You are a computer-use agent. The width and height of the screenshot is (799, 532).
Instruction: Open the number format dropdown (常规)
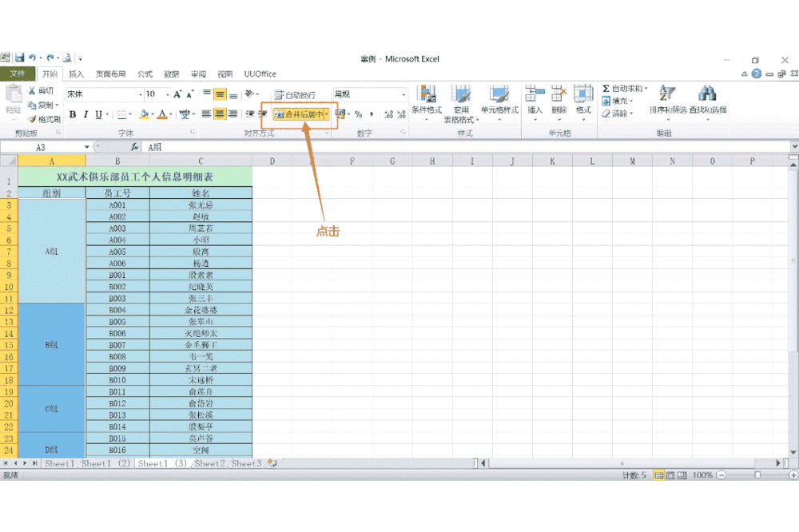pyautogui.click(x=403, y=94)
